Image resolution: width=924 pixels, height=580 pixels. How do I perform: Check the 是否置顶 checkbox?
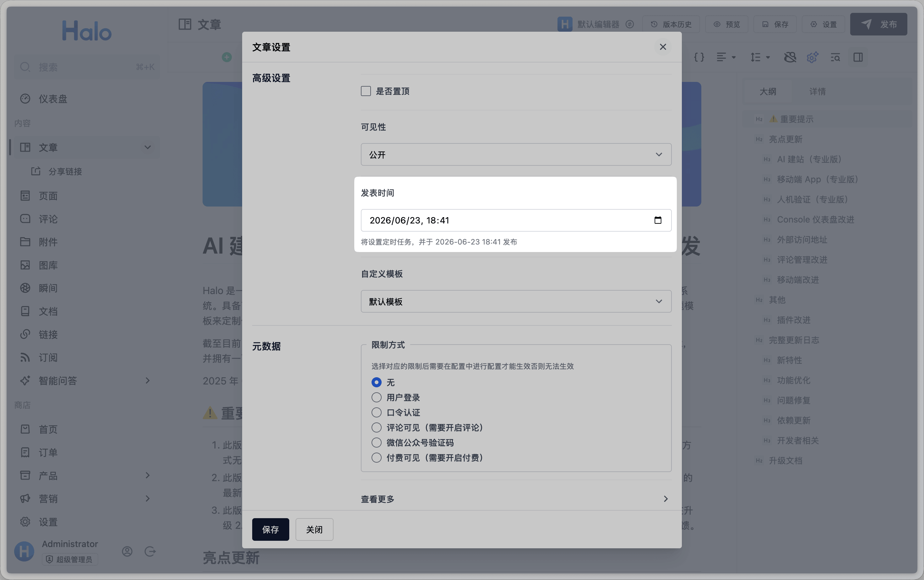366,91
